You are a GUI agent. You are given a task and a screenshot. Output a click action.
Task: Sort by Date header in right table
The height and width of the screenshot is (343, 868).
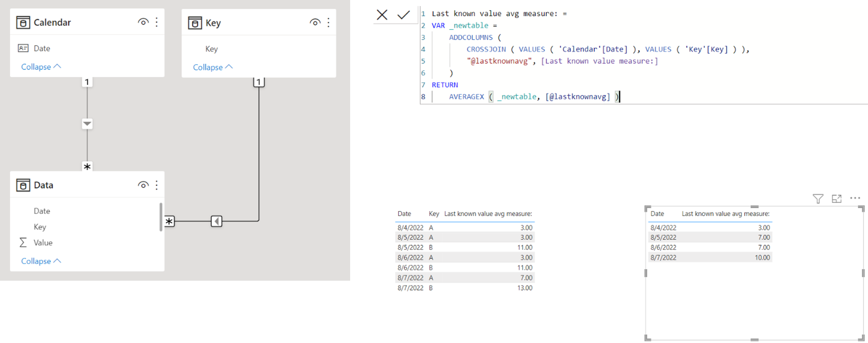pos(657,214)
